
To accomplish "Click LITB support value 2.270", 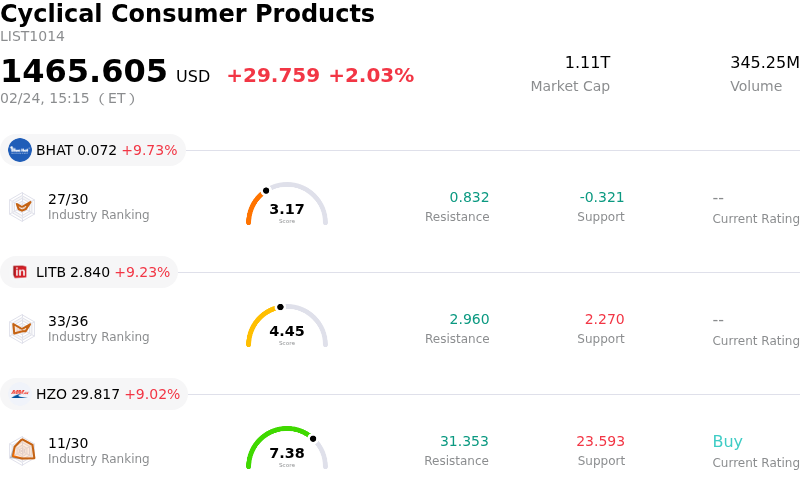I will point(604,320).
